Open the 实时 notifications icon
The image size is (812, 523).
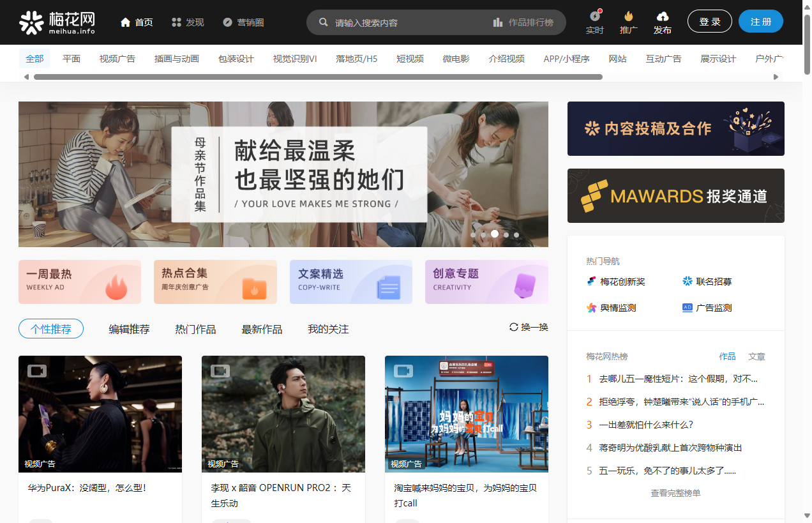[594, 16]
